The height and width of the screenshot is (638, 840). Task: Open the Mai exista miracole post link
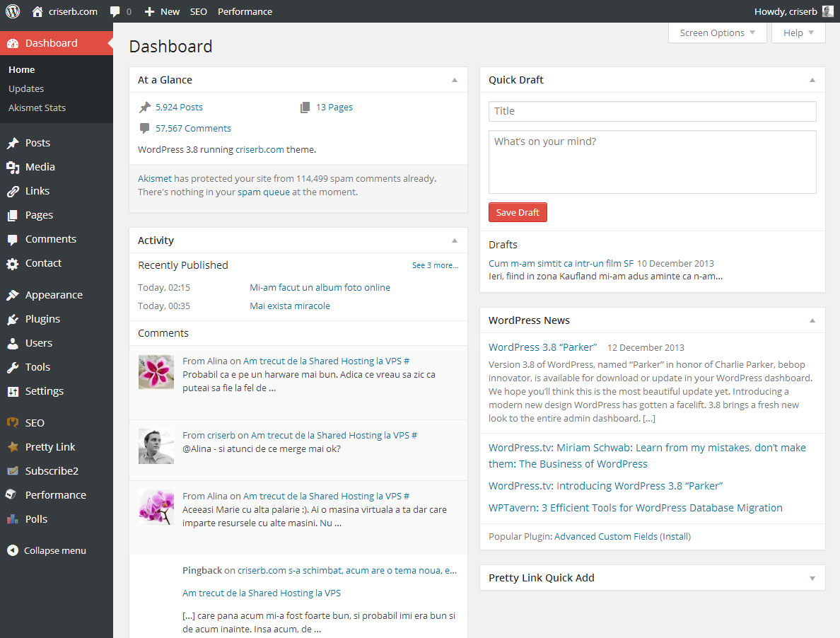coord(290,306)
